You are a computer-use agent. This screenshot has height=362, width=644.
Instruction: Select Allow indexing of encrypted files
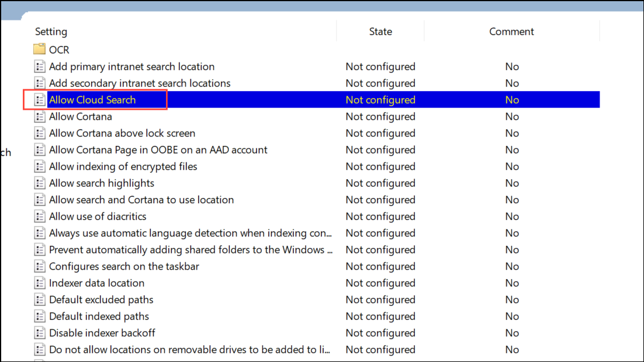pos(123,166)
